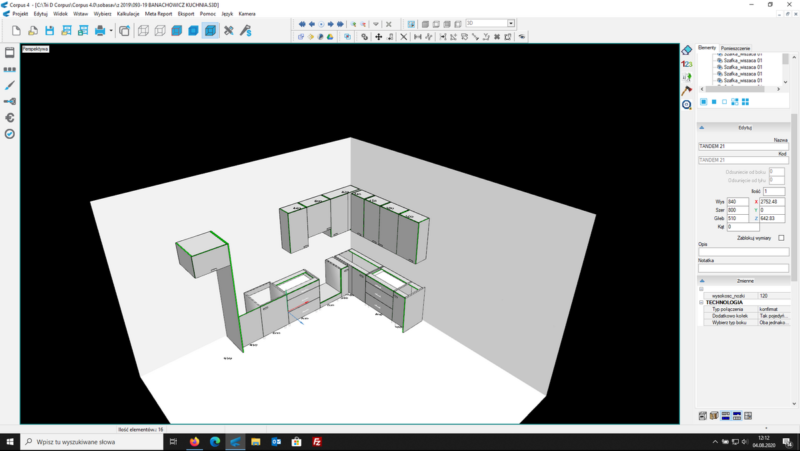Screen dimensions: 800x451
Task: Open Firefox from the Windows taskbar
Action: click(x=194, y=441)
